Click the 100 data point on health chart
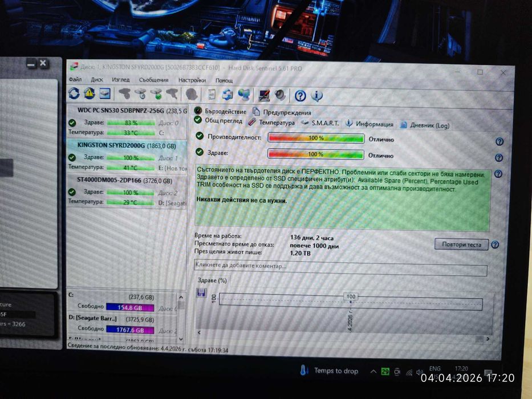The image size is (532, 399). pyautogui.click(x=351, y=296)
